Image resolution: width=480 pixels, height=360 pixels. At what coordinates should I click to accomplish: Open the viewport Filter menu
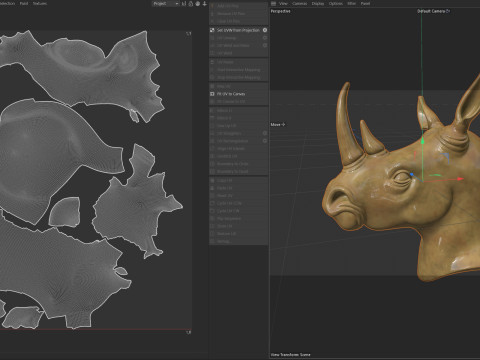coord(352,3)
